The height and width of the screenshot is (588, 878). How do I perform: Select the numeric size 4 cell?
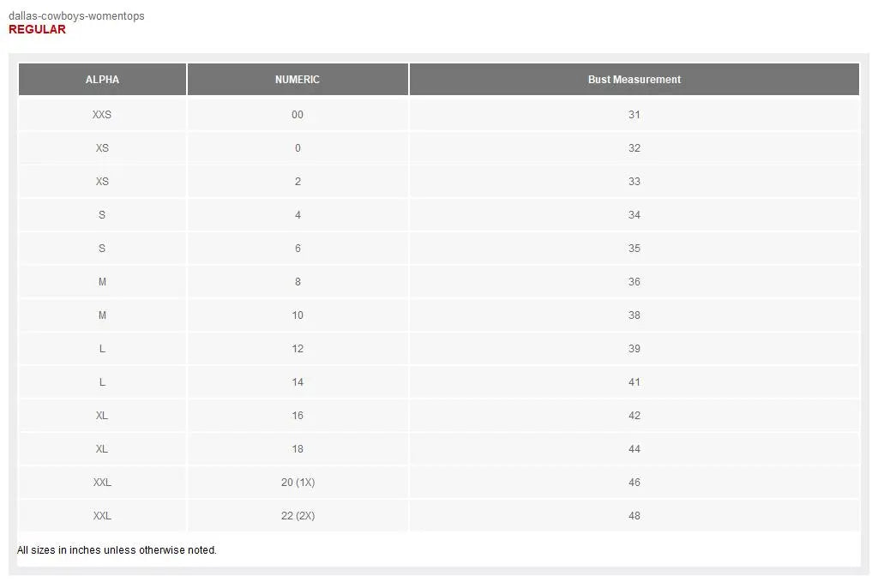[x=298, y=215]
